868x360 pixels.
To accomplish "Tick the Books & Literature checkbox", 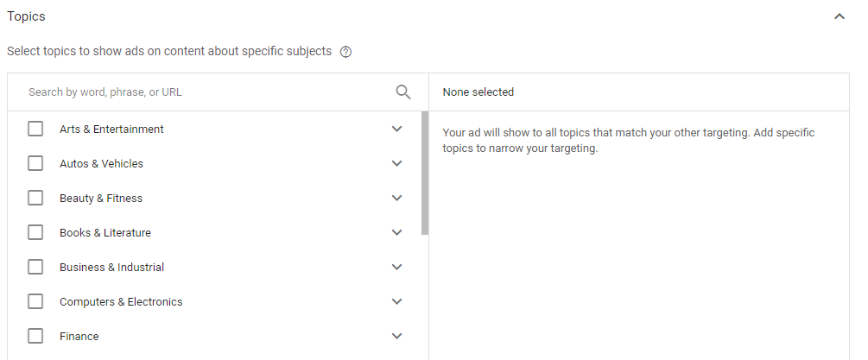I will pos(35,232).
